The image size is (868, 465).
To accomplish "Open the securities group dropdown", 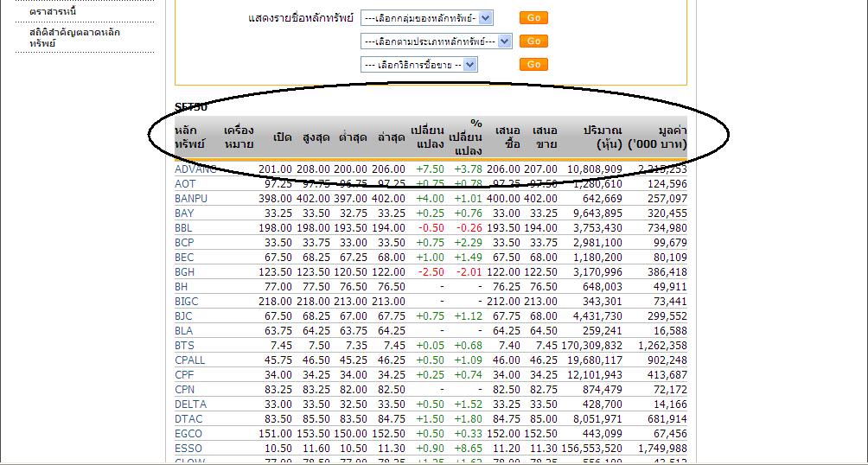I will pos(426,18).
